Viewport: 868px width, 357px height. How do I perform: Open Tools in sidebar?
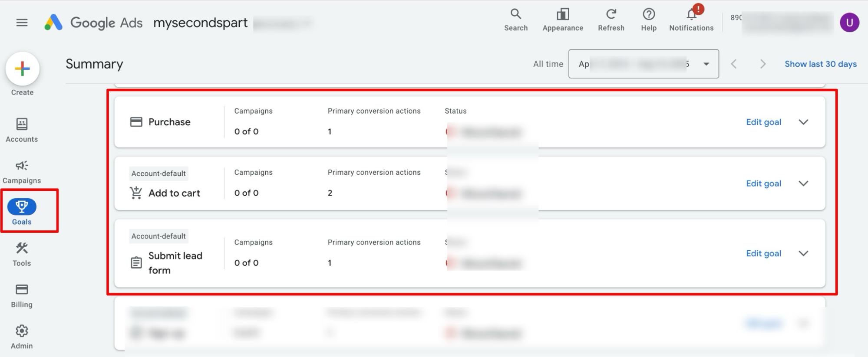coord(22,254)
